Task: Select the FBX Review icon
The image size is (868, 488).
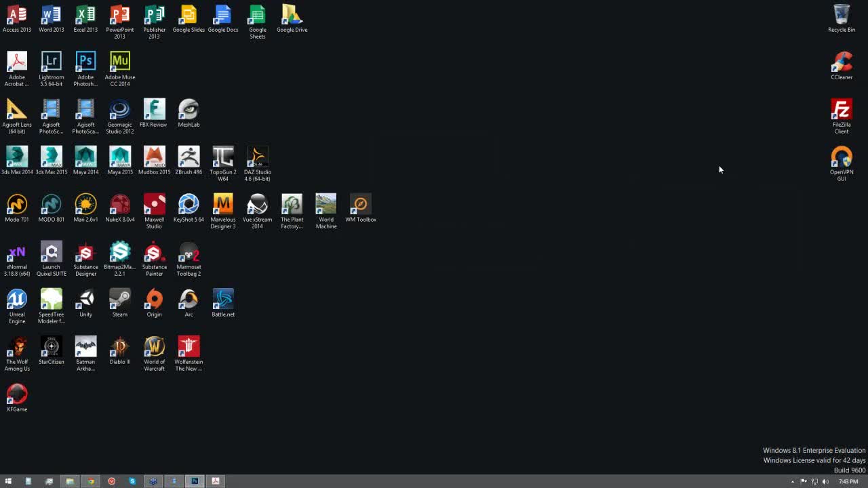Action: tap(154, 114)
